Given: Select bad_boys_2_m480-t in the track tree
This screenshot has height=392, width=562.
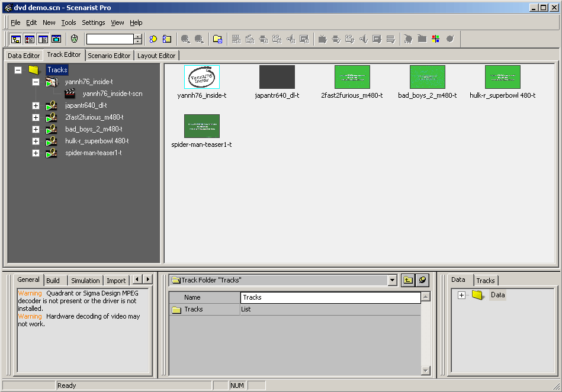Looking at the screenshot, I should point(94,129).
